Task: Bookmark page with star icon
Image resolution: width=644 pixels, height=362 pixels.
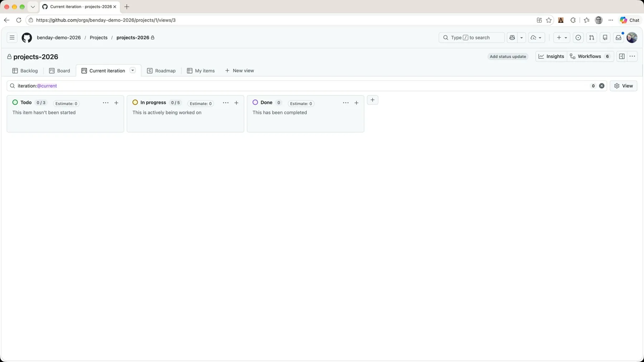Action: pos(549,20)
